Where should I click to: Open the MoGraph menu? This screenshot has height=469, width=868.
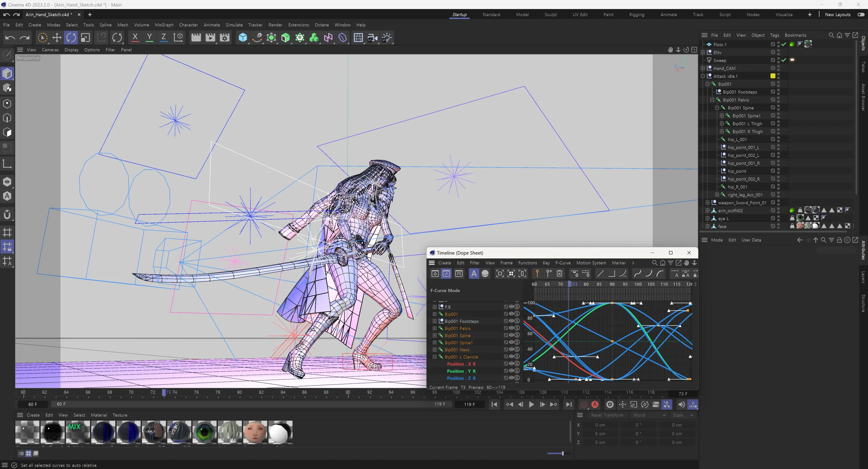[164, 25]
